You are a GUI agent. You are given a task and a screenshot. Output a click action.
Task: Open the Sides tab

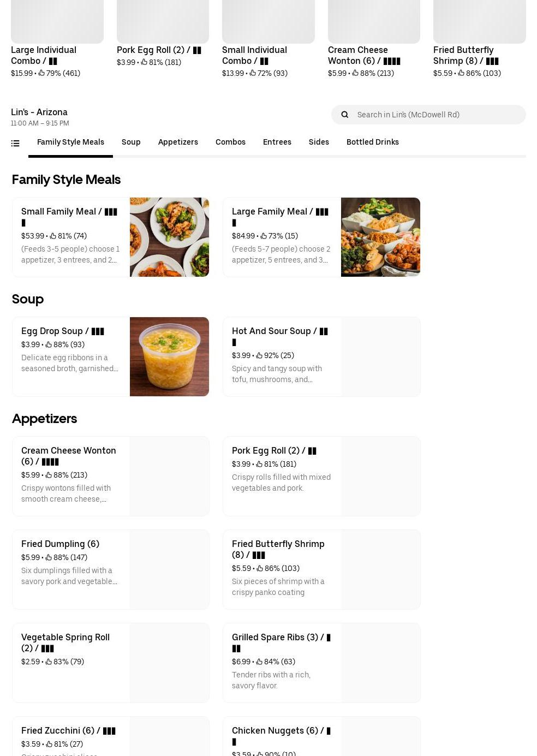(x=319, y=142)
